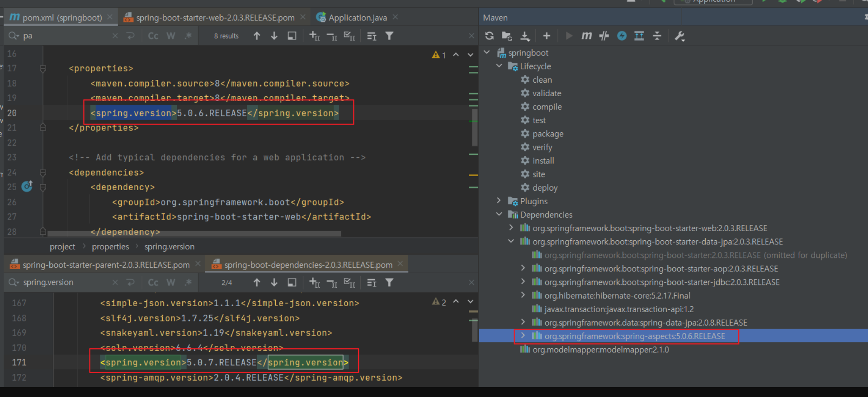The width and height of the screenshot is (868, 397).
Task: Expand the Plugins node
Action: click(x=499, y=201)
